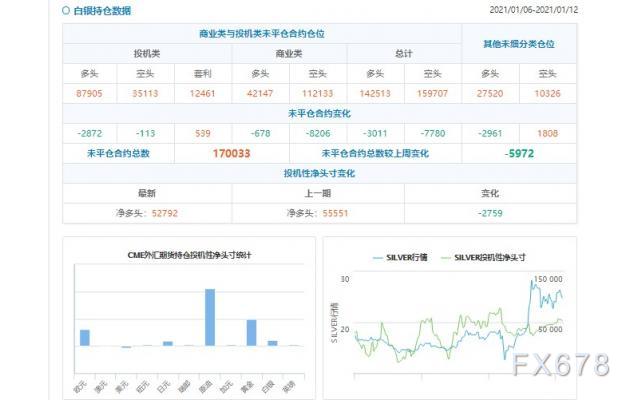The image size is (640, 400).
Task: Select the value 142513
Action: (375, 93)
